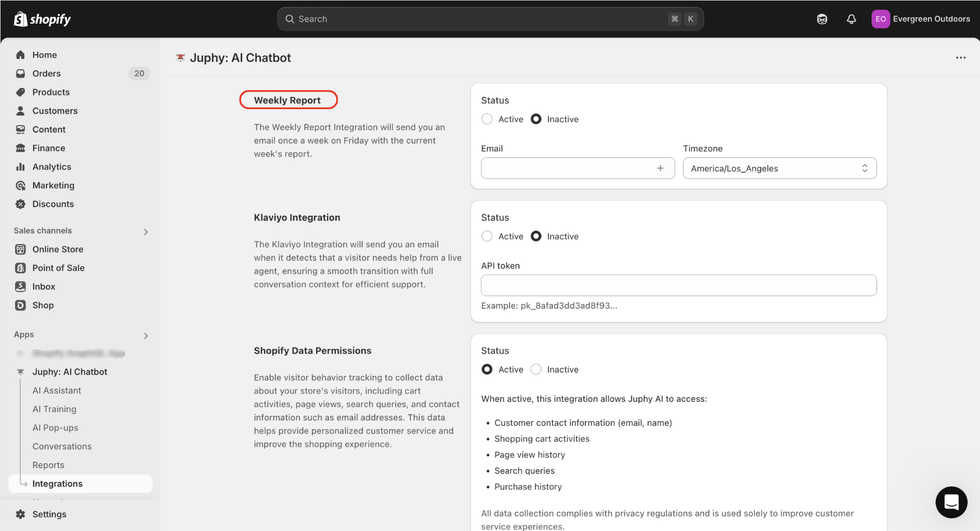Open the Sidekick assistant icon

(x=822, y=19)
